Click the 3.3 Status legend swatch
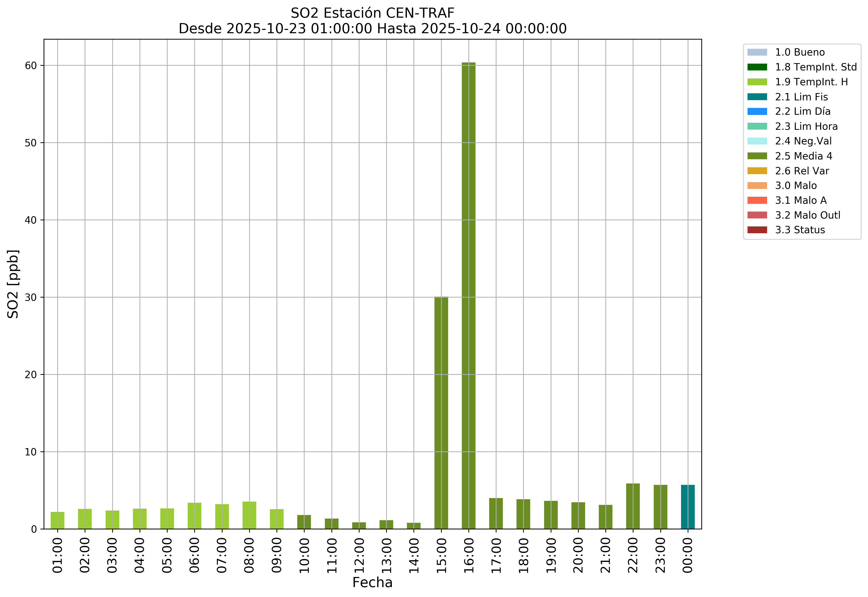This screenshot has height=597, width=868. click(x=757, y=230)
